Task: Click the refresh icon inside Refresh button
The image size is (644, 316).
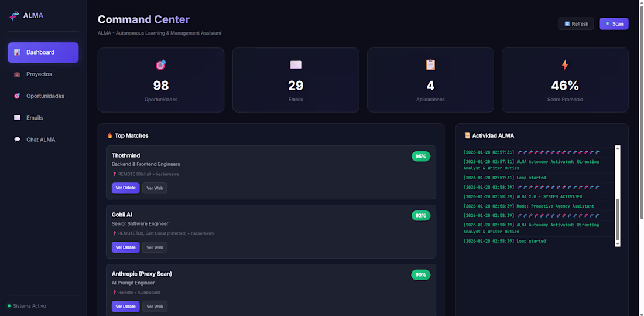Action: click(x=567, y=24)
